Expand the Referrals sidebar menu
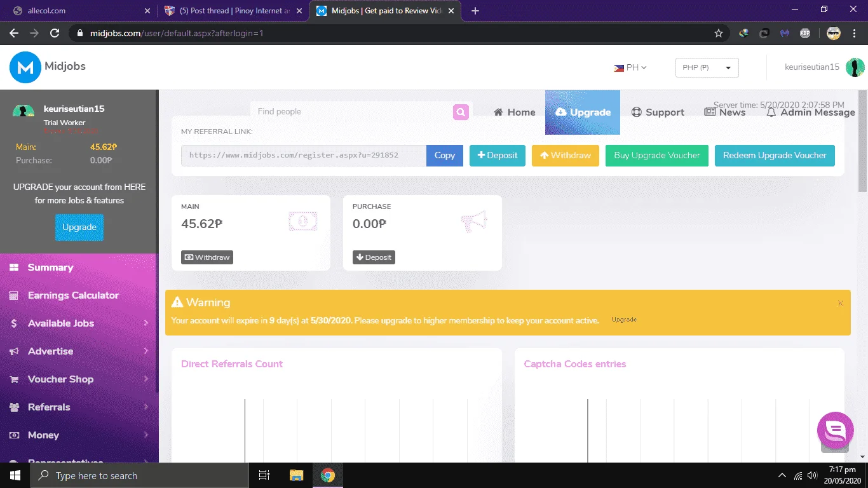 tap(78, 407)
